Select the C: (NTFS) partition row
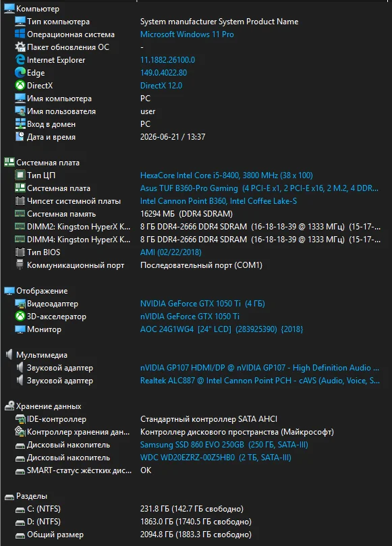The height and width of the screenshot is (546, 392). pyautogui.click(x=196, y=509)
